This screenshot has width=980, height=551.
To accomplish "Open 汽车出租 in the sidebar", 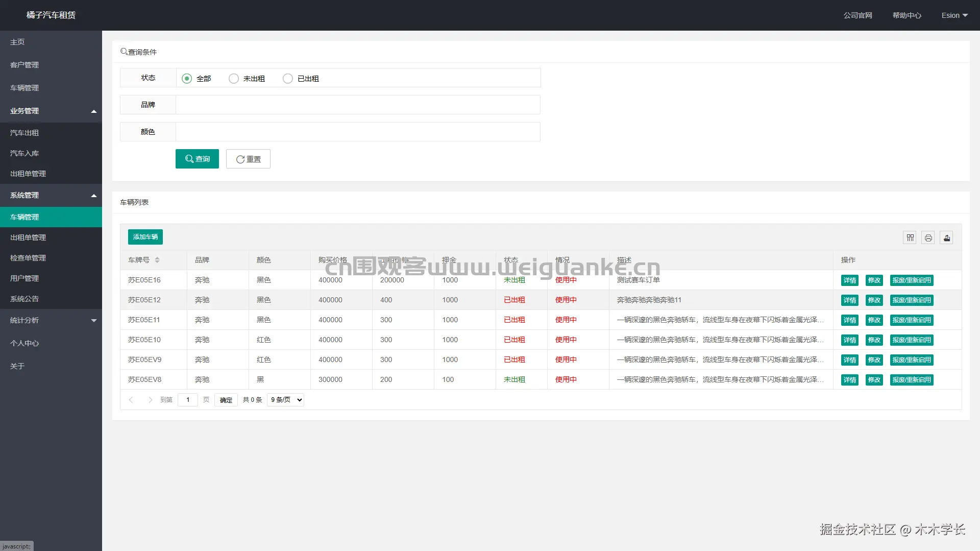I will click(x=51, y=133).
